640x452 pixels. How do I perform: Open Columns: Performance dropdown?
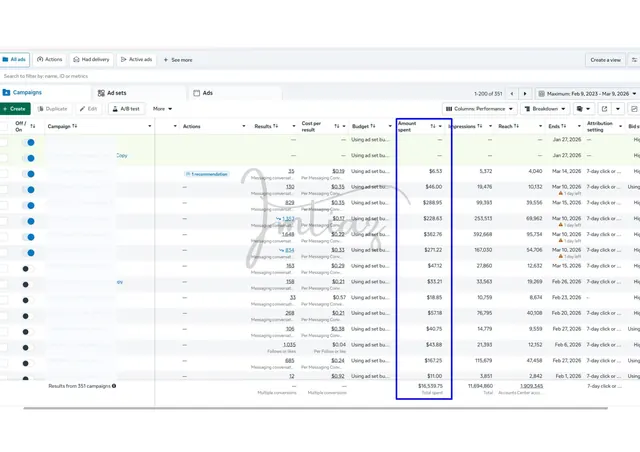(480, 109)
